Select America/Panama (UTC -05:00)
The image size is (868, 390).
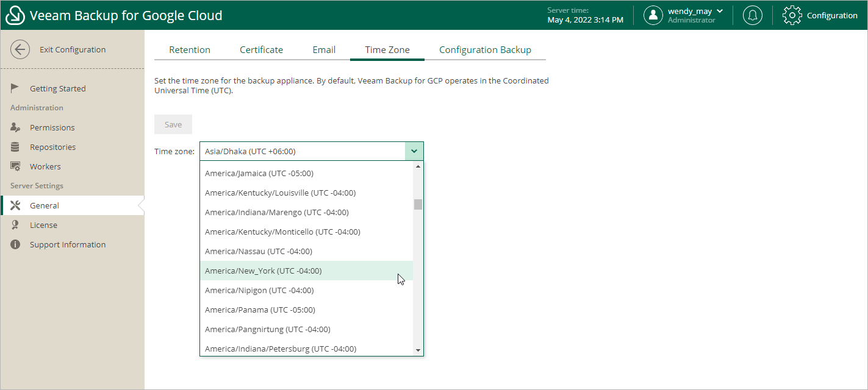pyautogui.click(x=306, y=310)
